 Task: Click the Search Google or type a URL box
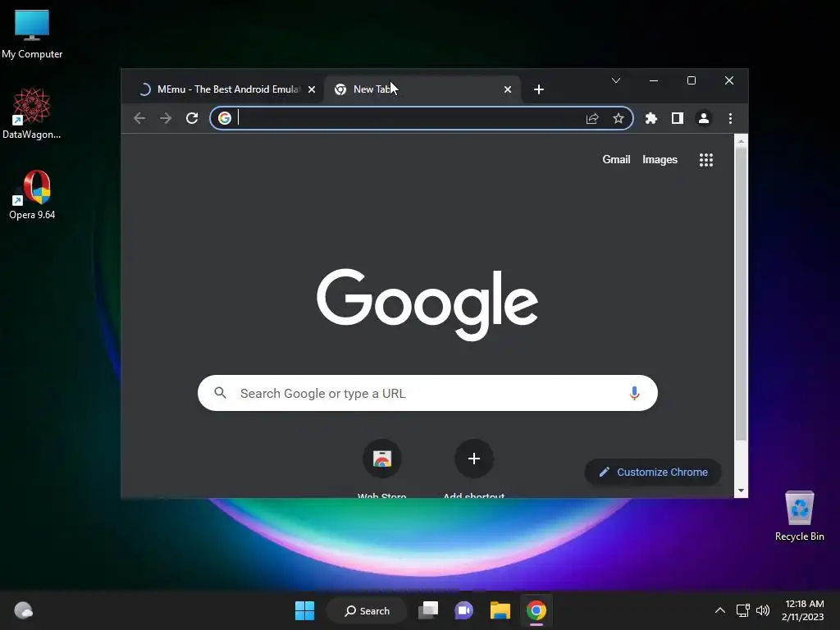[427, 393]
